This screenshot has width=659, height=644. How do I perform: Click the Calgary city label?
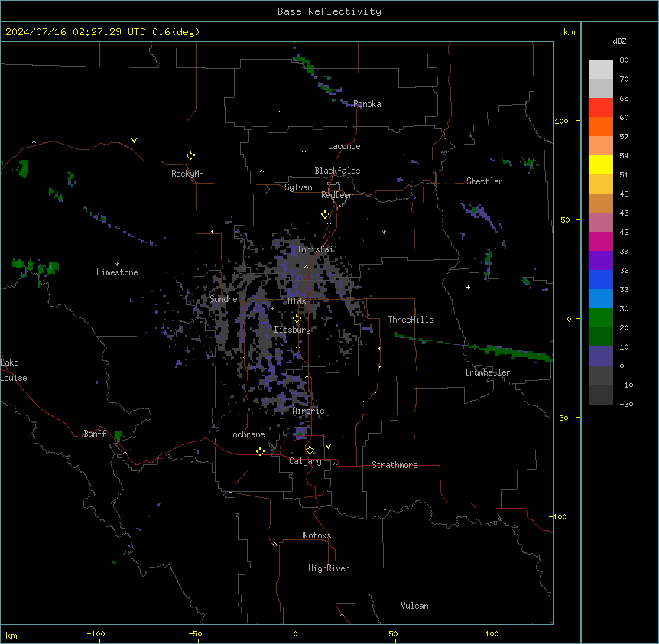305,461
